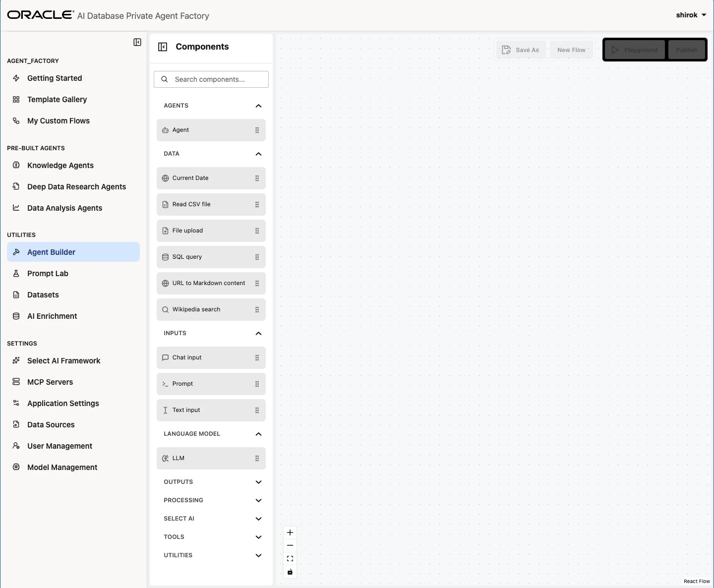The width and height of the screenshot is (714, 588).
Task: Grab the drag handle on Agent component
Action: (x=257, y=130)
